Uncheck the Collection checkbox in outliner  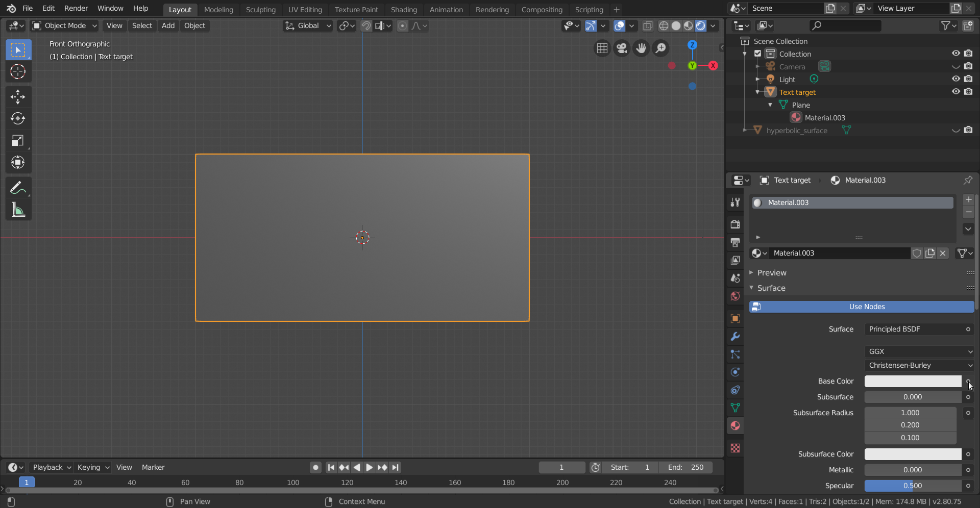pyautogui.click(x=758, y=54)
